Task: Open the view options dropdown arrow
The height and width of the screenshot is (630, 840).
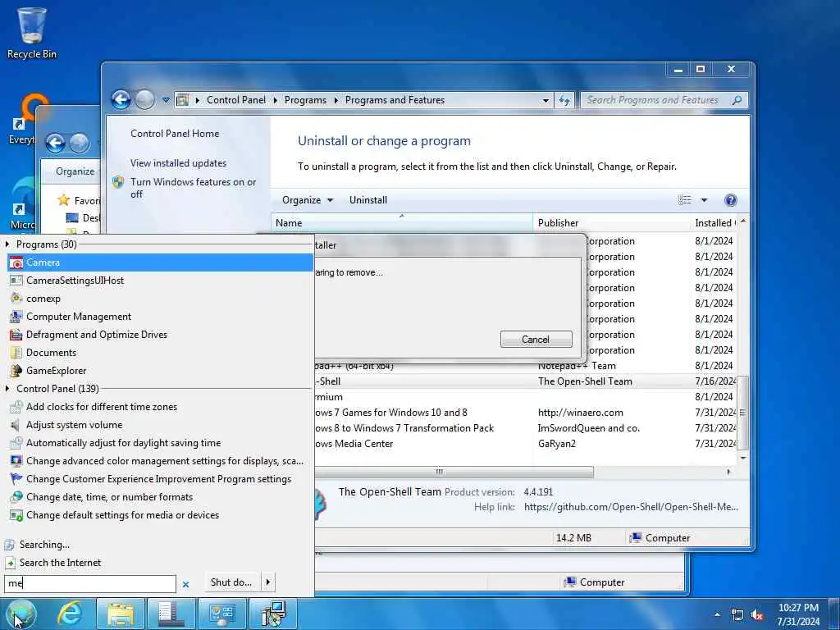Action: pos(704,200)
